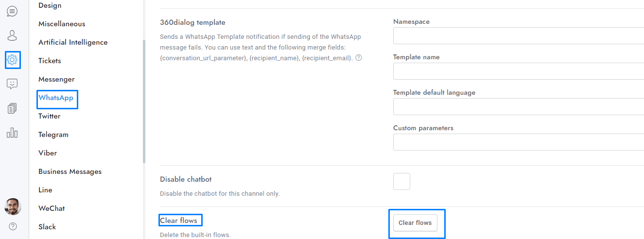
Task: Click the template info help icon
Action: click(359, 58)
